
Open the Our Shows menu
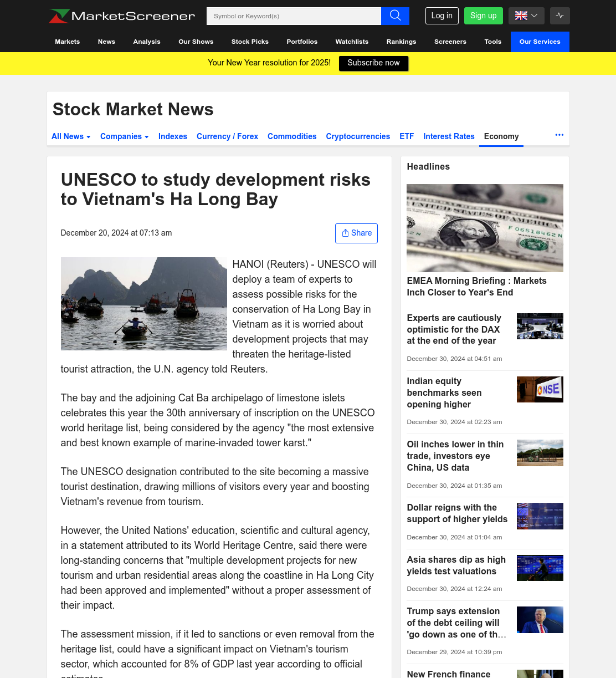[x=196, y=42]
